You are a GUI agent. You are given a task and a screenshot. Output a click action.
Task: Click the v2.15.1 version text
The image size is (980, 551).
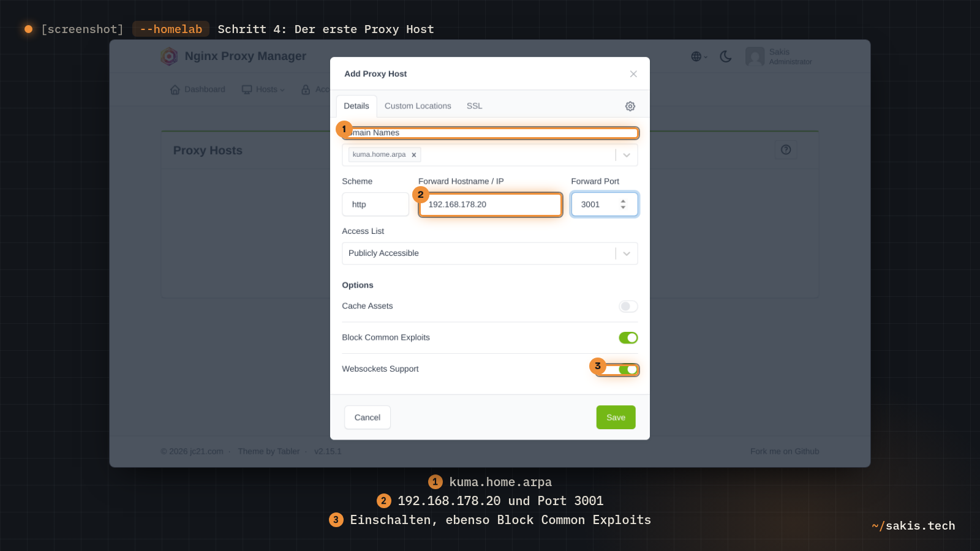(328, 451)
